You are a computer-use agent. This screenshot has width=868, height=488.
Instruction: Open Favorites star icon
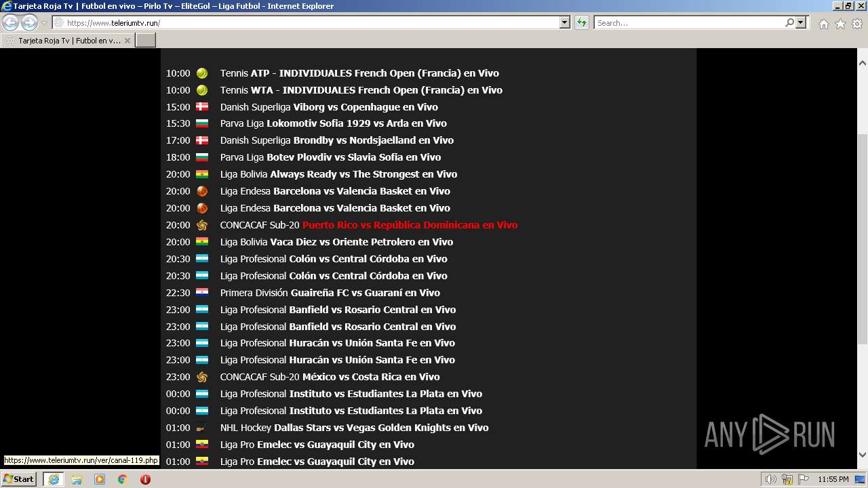click(x=840, y=24)
